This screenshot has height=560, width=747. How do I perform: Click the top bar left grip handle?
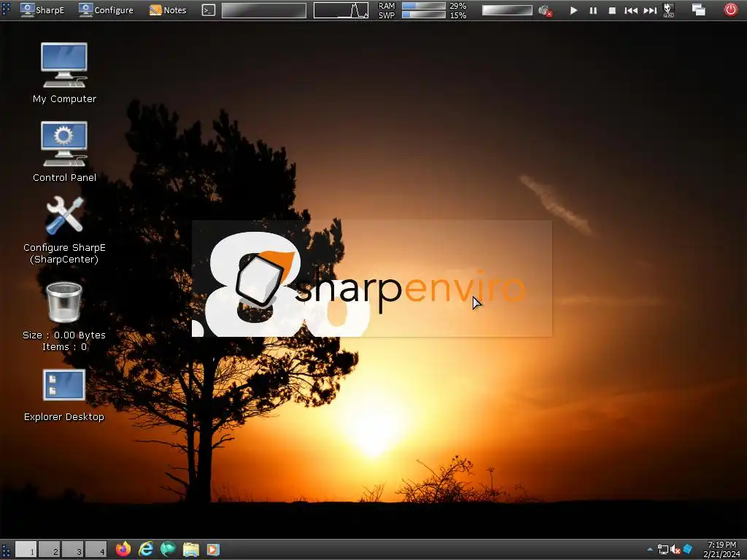click(x=6, y=9)
